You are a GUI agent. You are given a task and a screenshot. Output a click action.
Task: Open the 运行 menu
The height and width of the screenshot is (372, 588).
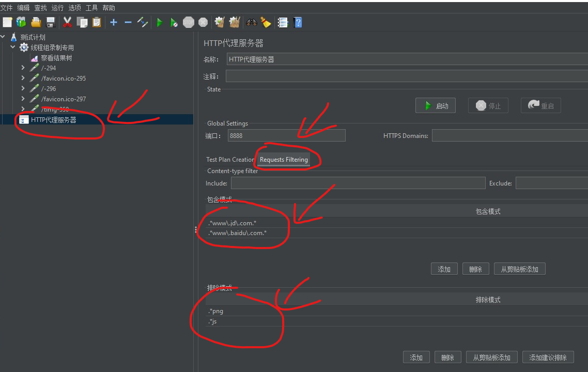tap(57, 8)
